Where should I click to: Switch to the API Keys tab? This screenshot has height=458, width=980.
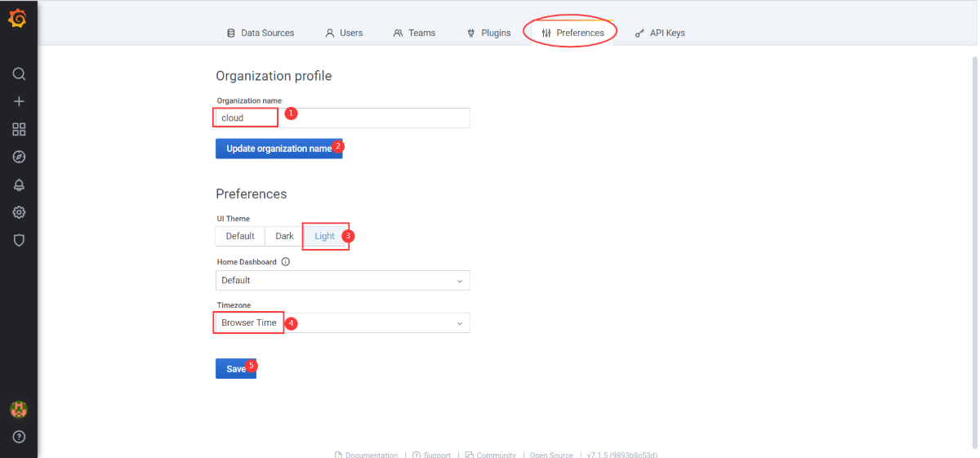click(660, 33)
